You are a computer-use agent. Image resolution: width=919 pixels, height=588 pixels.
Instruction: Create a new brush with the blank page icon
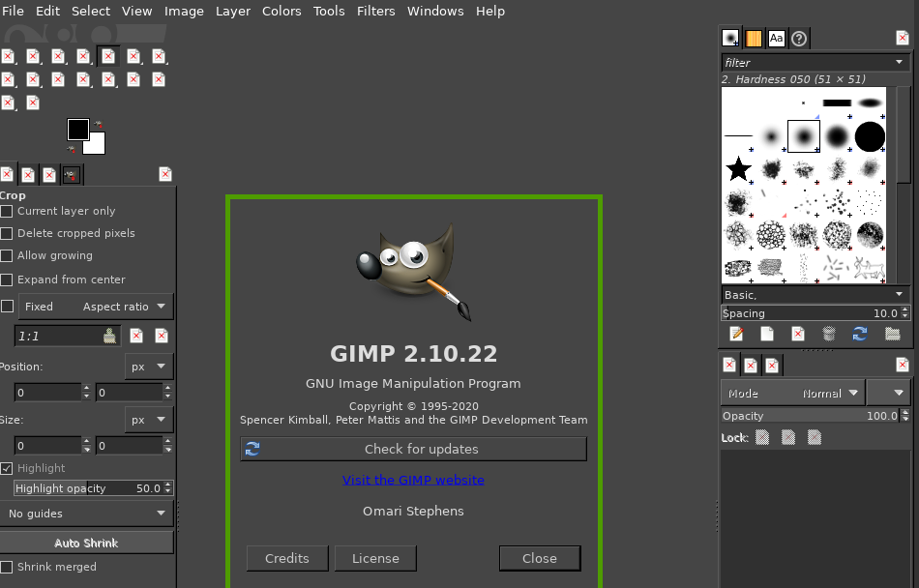point(767,334)
